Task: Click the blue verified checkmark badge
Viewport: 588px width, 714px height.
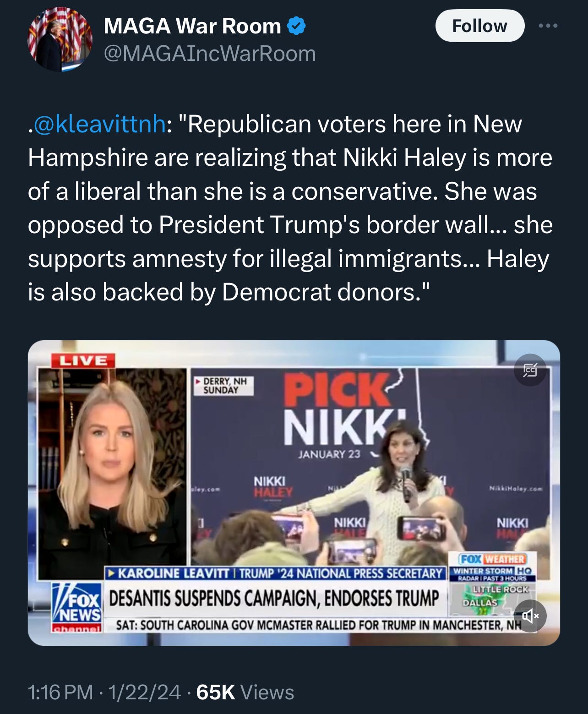Action: 296,26
